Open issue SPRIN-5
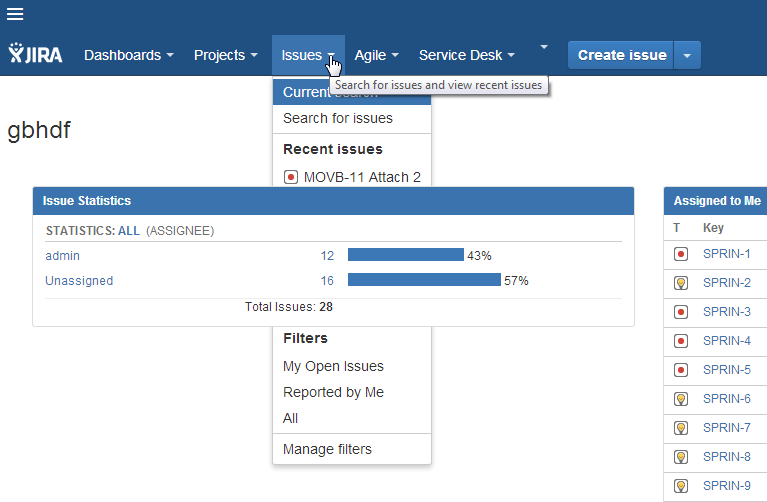This screenshot has width=767, height=502. 726,370
